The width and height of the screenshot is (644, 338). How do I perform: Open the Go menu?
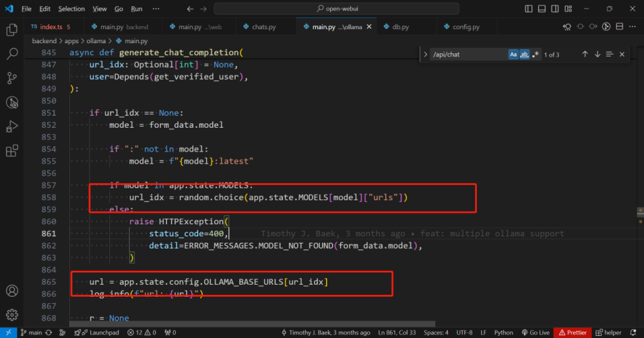118,9
